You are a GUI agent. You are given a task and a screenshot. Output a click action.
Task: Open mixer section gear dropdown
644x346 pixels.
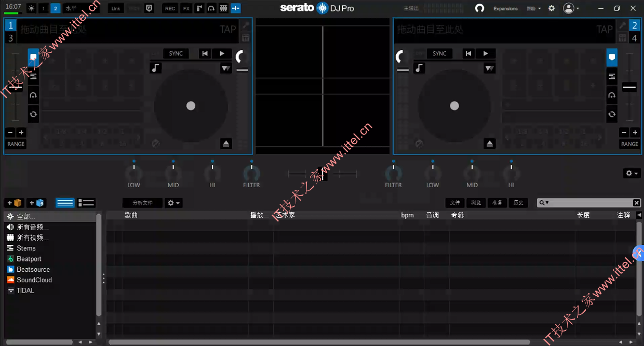(632, 173)
